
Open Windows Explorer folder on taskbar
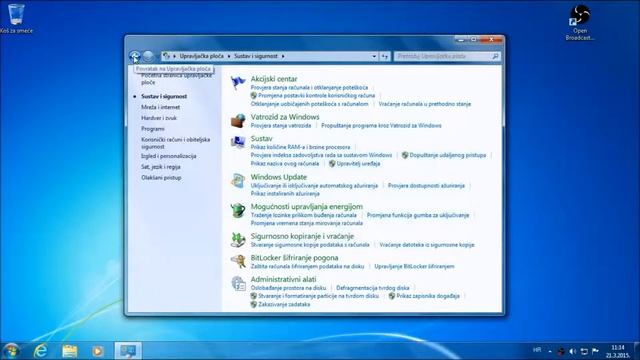point(69,351)
